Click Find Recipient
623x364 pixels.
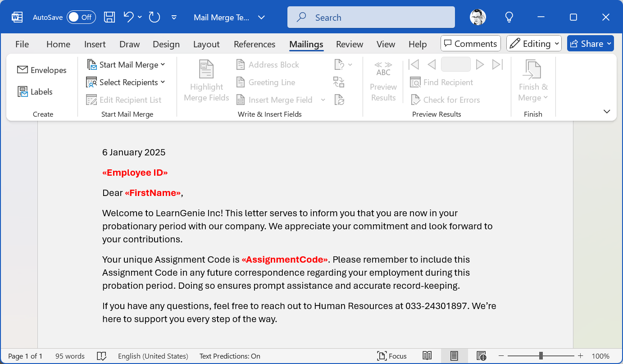441,82
